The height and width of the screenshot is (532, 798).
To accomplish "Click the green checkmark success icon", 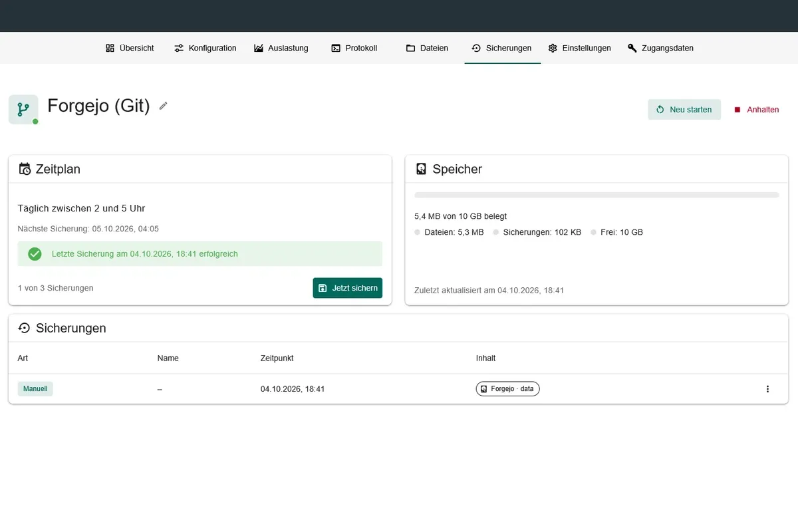I will [35, 254].
